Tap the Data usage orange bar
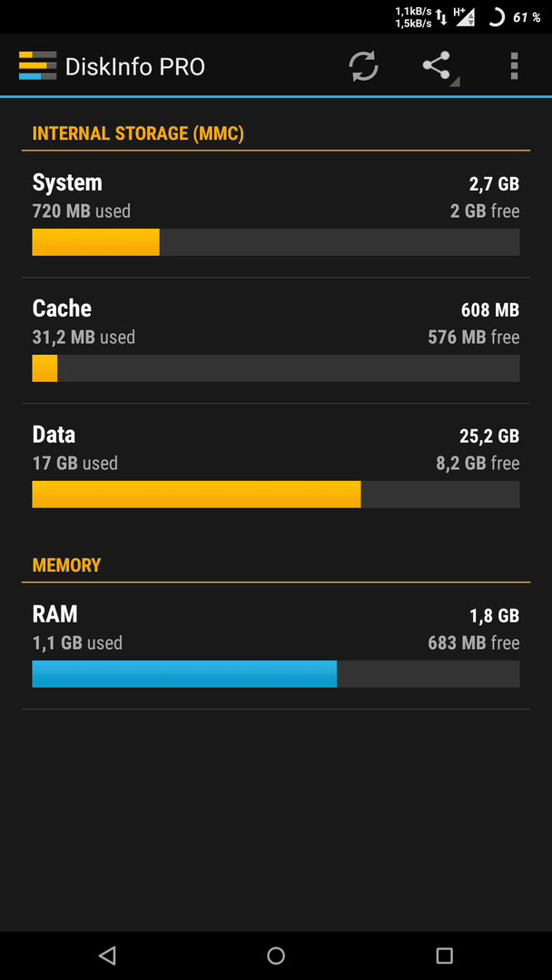Screen dimensions: 552x980 [196, 495]
